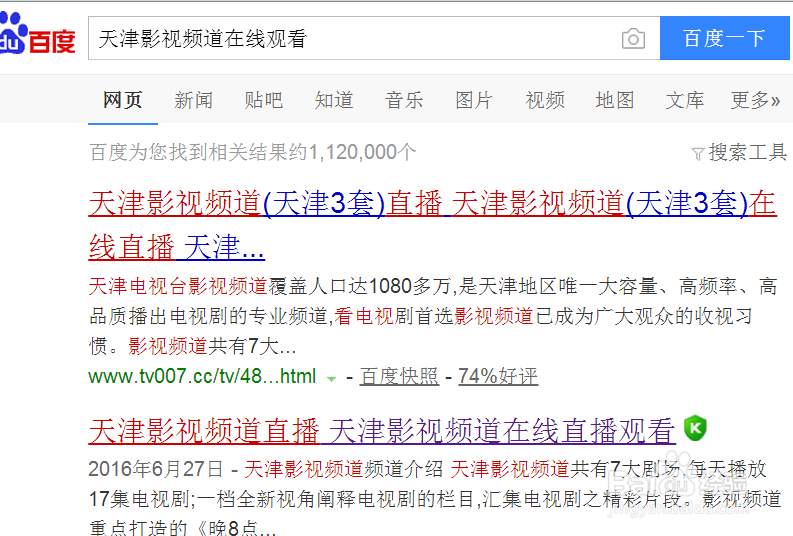793x536 pixels.
Task: Focus the search box with 天津影视频道在线观看
Action: click(x=374, y=38)
